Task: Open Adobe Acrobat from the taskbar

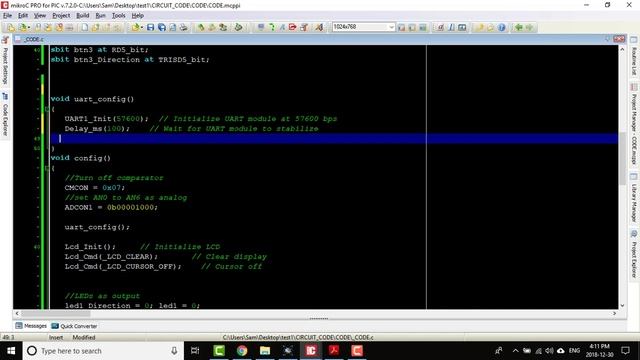Action: (x=334, y=351)
